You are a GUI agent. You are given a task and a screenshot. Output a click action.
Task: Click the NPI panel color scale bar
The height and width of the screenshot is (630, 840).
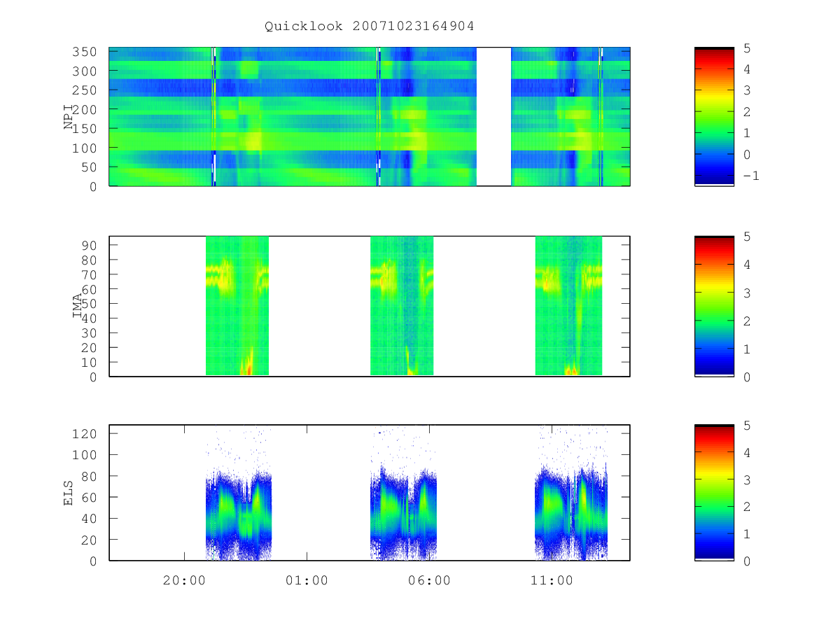pos(714,116)
